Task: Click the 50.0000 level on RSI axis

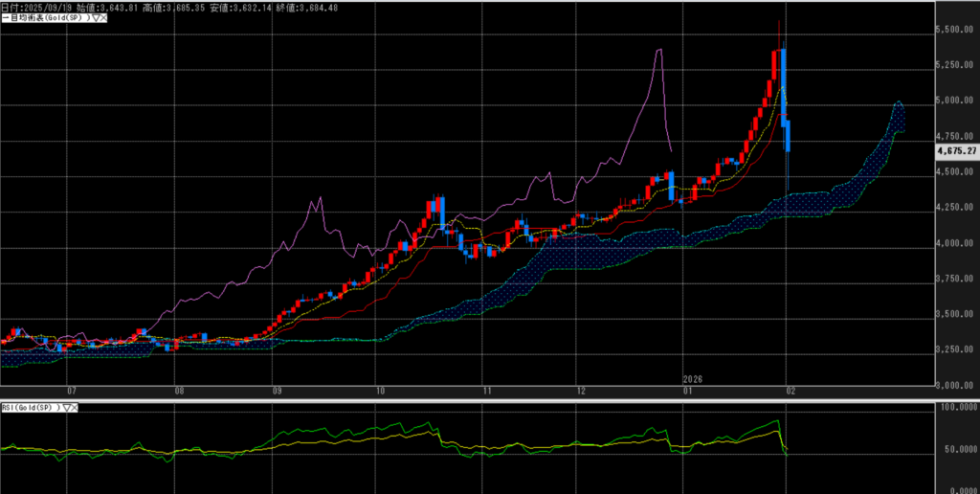Action: click(957, 448)
